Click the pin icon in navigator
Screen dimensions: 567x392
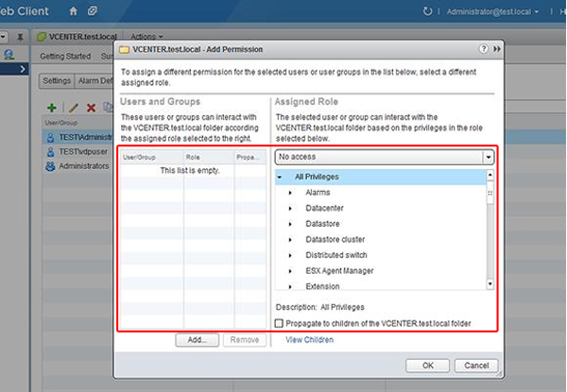click(20, 37)
